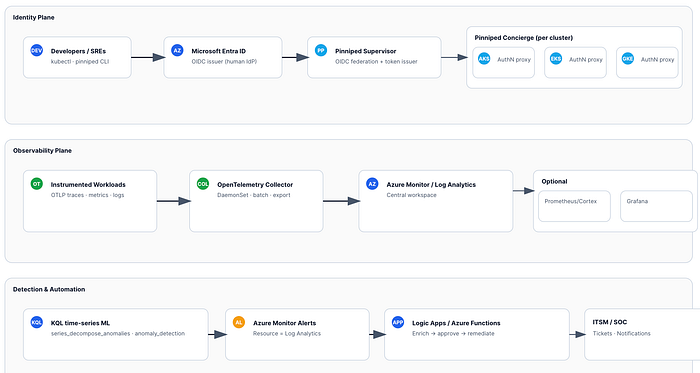Select the EKS cluster icon
The image size is (700, 373).
pos(556,58)
